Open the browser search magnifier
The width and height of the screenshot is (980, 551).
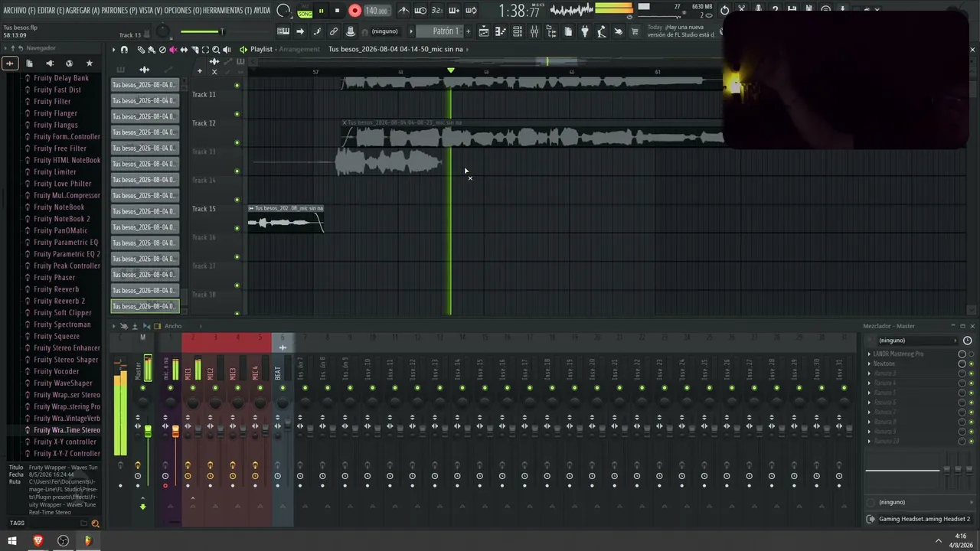coord(96,524)
